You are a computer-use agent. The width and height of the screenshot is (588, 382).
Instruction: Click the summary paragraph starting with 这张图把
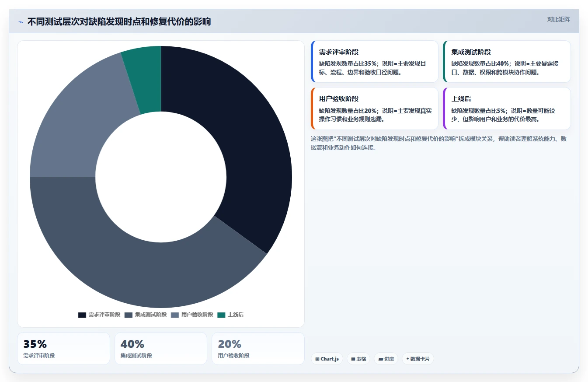pyautogui.click(x=439, y=143)
